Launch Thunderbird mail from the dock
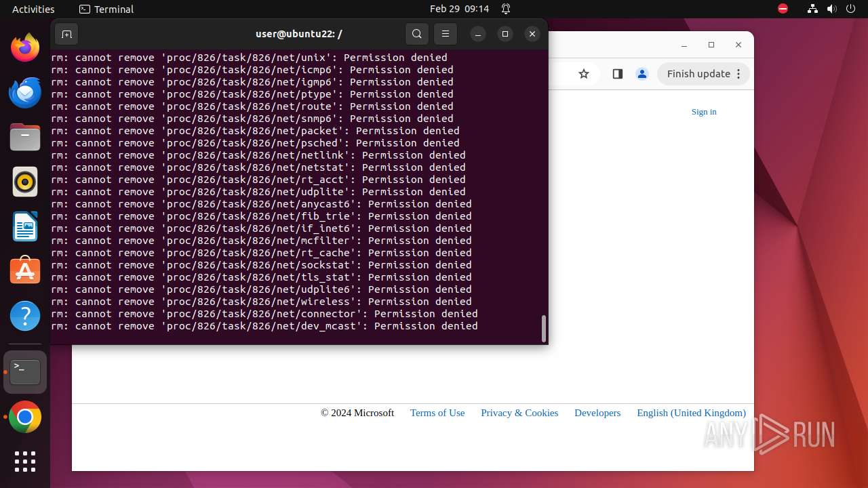This screenshot has height=488, width=868. pos(25,93)
